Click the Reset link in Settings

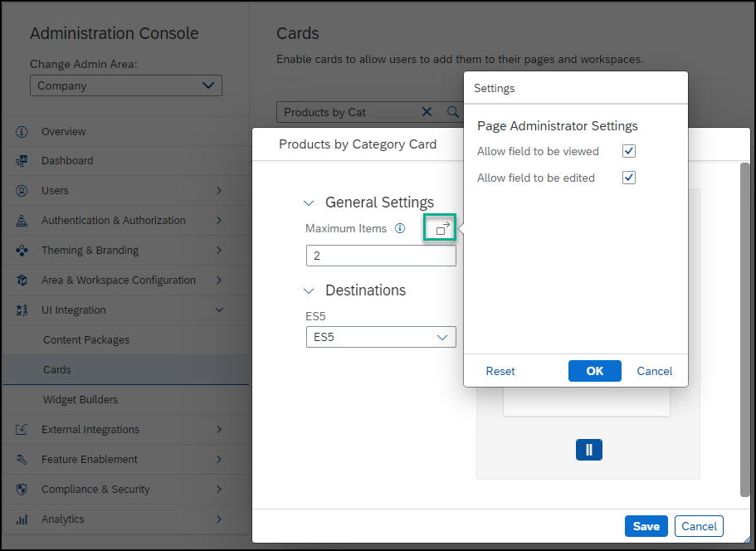[x=500, y=371]
